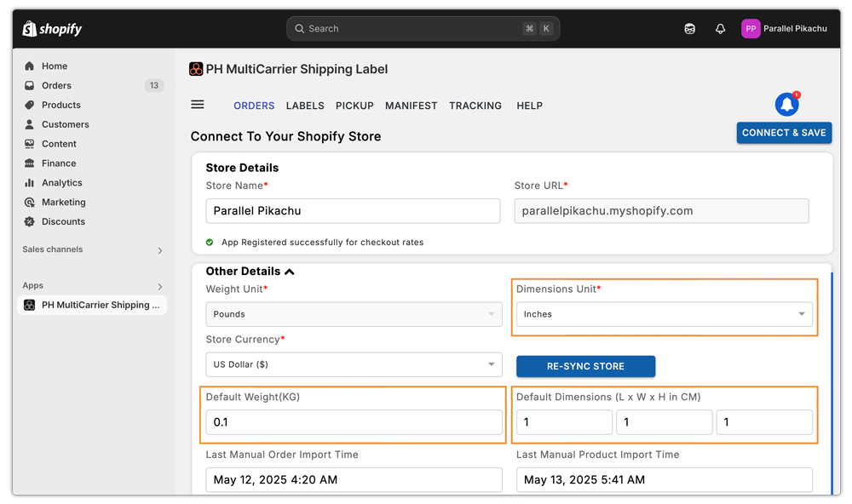Open Home in the sidebar
Image resolution: width=852 pixels, height=504 pixels.
coord(55,66)
